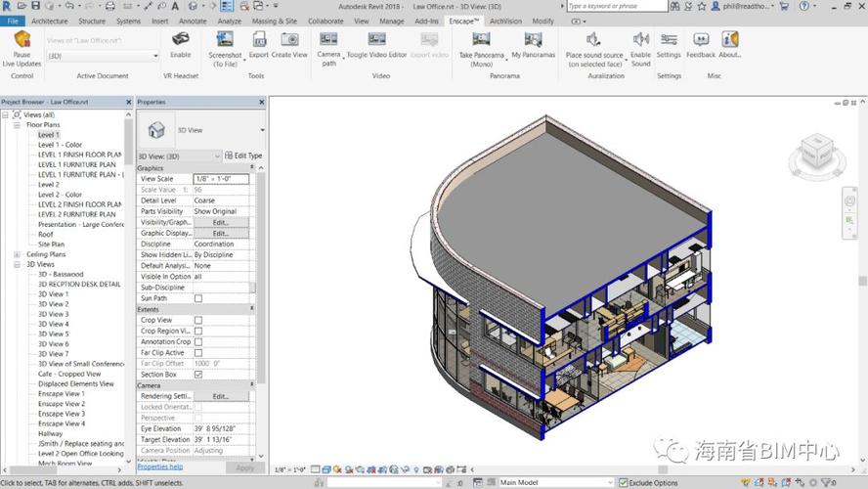The image size is (868, 489).
Task: Click the Pause Live Updates icon
Action: pos(22,40)
